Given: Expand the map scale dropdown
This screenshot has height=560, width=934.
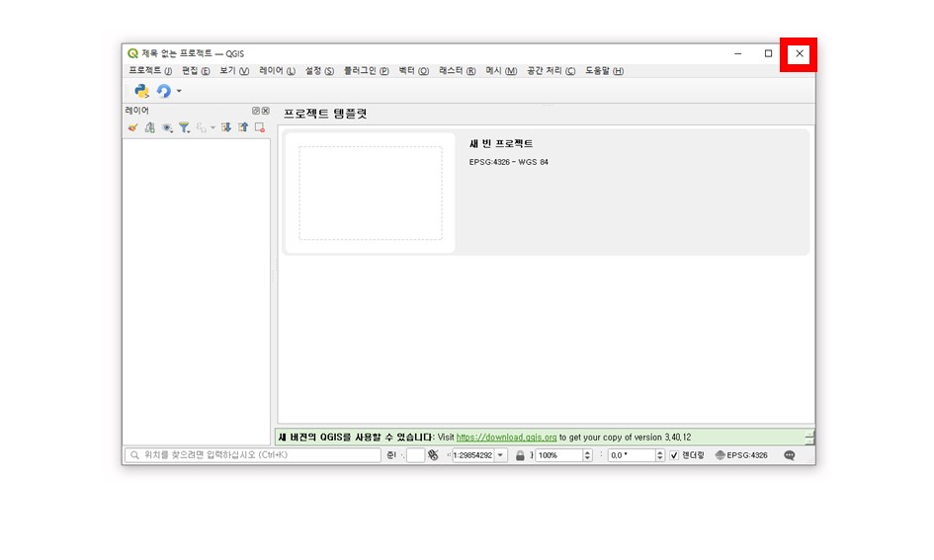Looking at the screenshot, I should pos(501,455).
